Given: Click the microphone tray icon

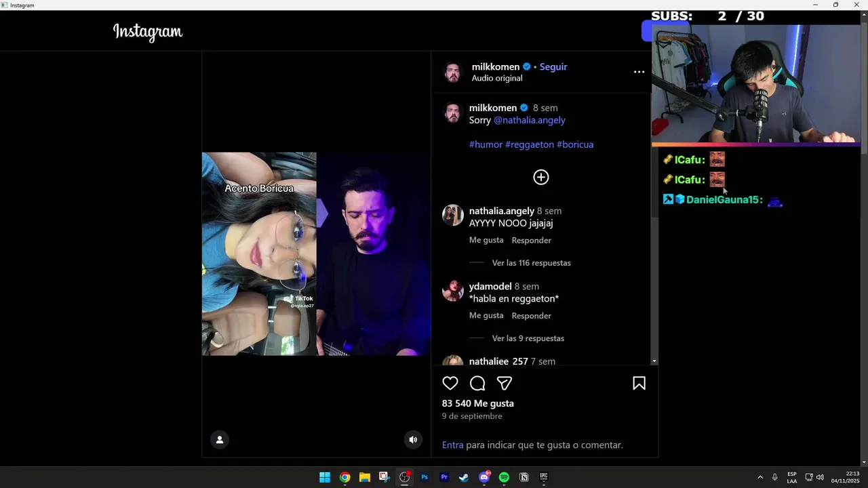Looking at the screenshot, I should point(774,477).
